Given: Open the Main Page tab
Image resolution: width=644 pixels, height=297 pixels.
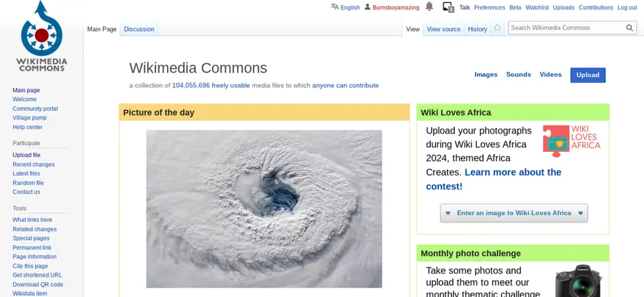Looking at the screenshot, I should (x=102, y=29).
